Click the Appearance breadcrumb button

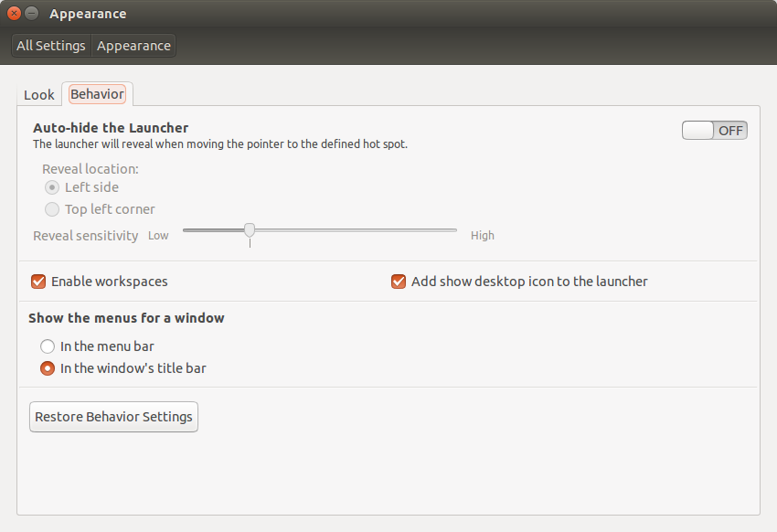133,46
